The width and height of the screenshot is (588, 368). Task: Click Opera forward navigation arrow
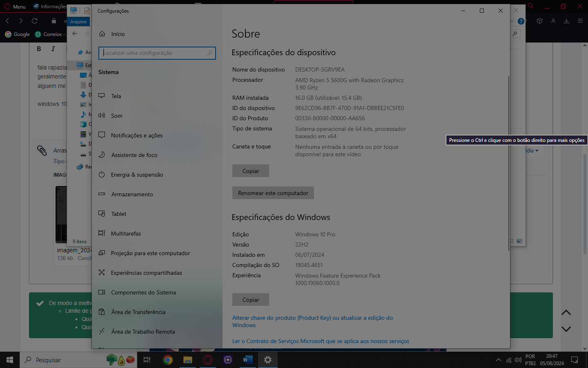pyautogui.click(x=21, y=21)
